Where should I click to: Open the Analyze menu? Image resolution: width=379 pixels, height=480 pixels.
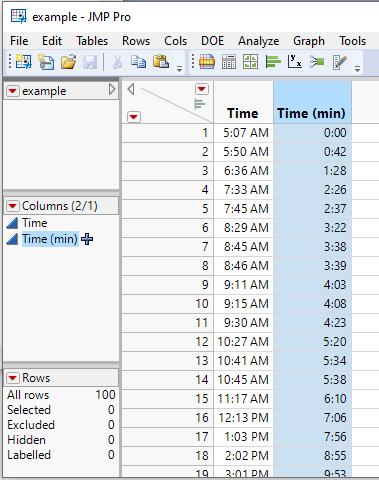(x=258, y=41)
